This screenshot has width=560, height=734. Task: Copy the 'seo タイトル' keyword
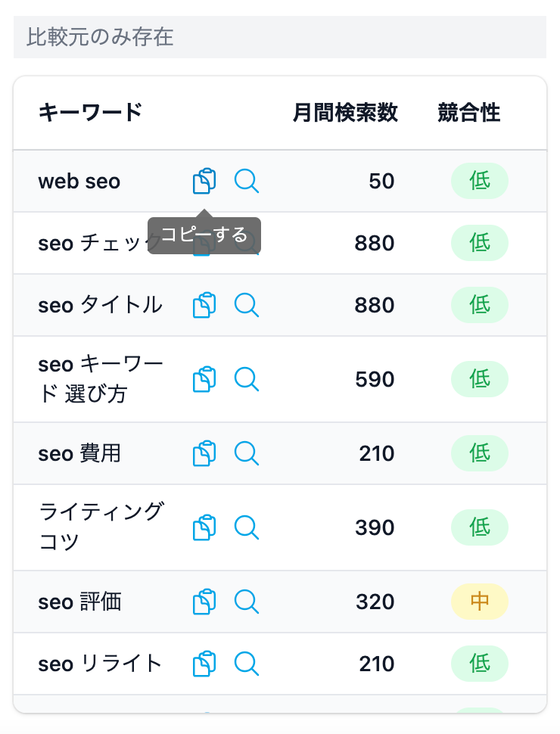point(204,305)
